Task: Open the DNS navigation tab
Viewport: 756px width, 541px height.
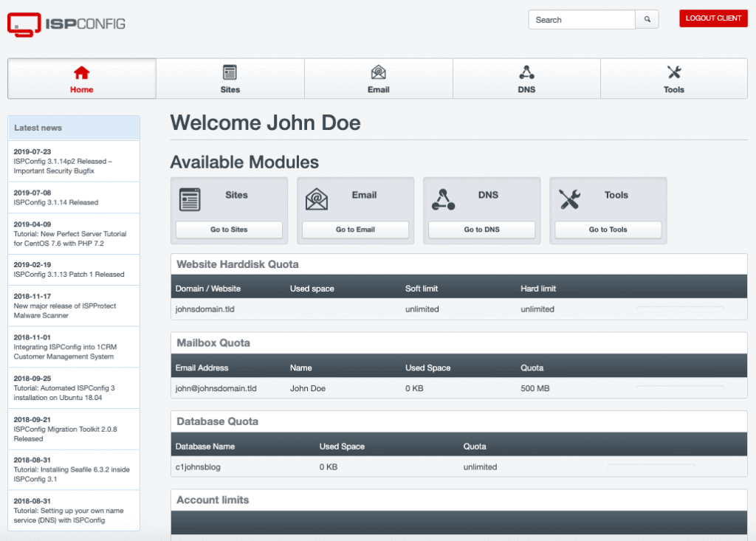Action: (x=526, y=79)
